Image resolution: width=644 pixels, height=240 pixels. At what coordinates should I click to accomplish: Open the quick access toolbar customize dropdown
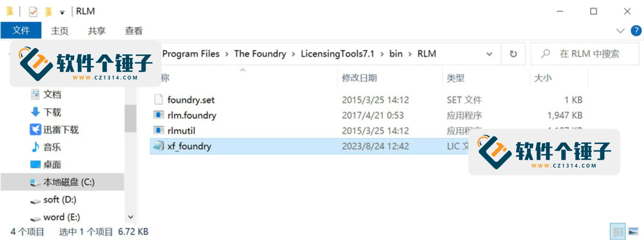pos(62,13)
